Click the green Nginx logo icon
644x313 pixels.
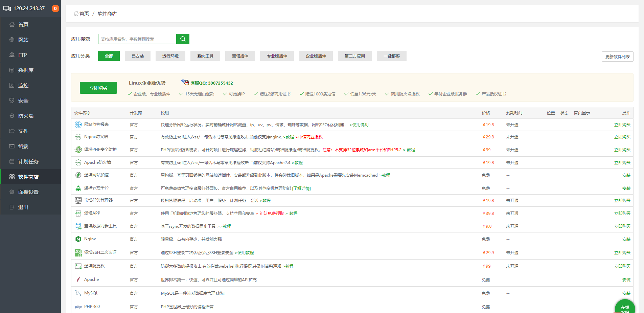coord(78,239)
